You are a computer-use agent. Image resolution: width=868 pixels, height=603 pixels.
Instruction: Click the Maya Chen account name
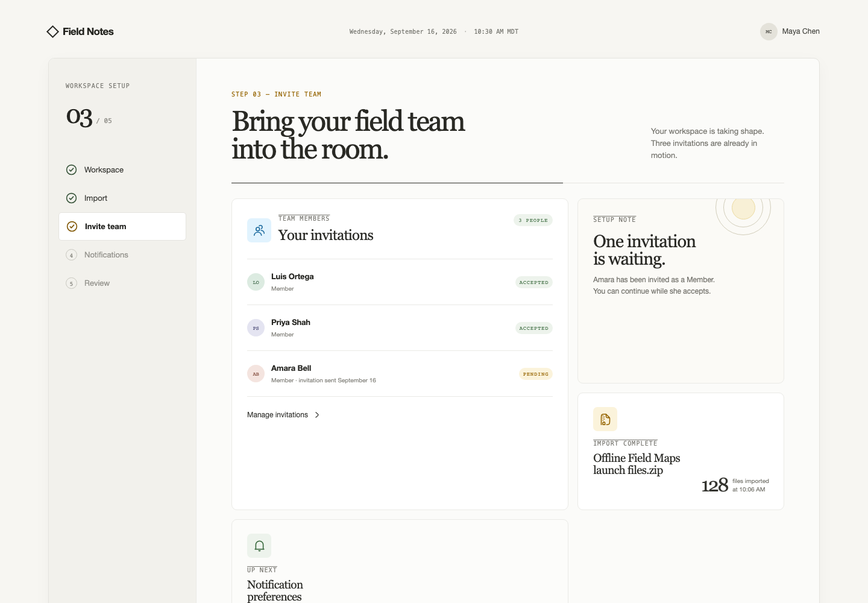[800, 31]
